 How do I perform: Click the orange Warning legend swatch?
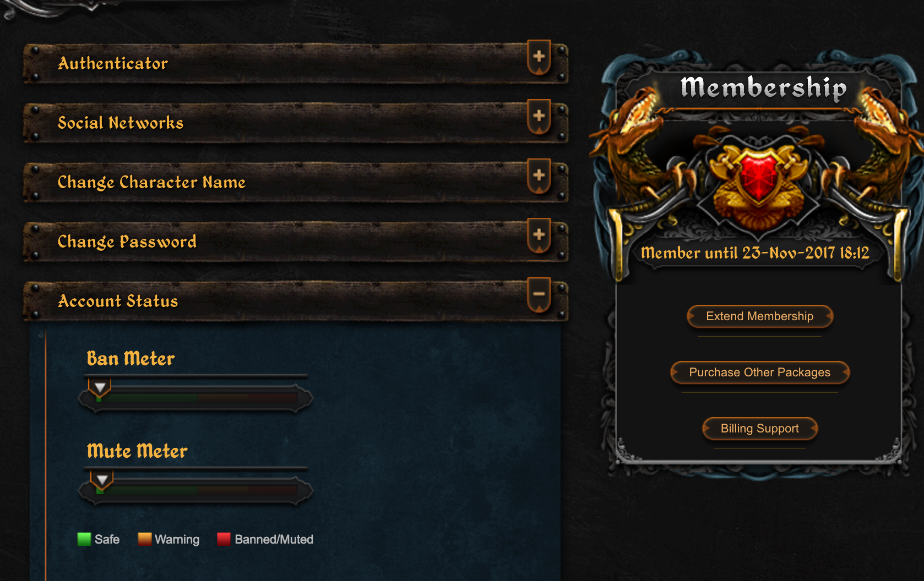point(144,539)
